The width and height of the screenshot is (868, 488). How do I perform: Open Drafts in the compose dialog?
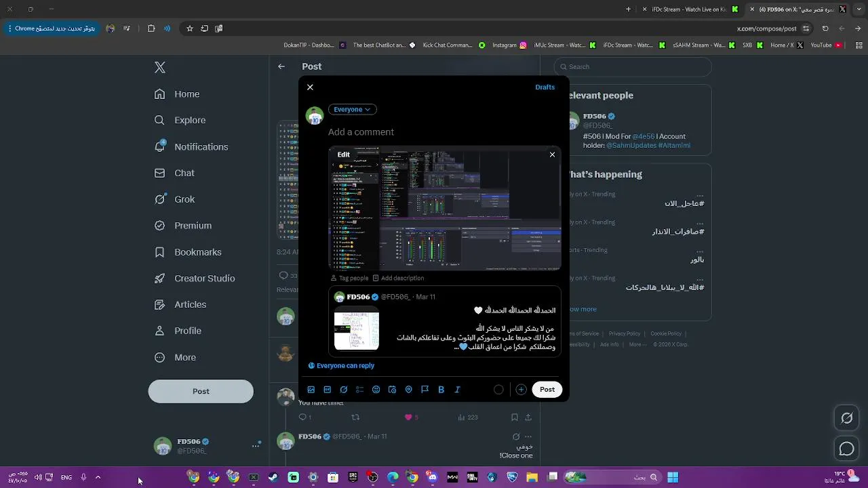pos(545,87)
